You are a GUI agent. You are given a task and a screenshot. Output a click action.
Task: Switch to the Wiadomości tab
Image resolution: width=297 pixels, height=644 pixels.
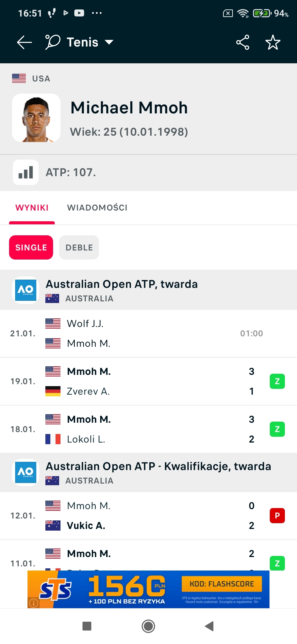click(97, 208)
